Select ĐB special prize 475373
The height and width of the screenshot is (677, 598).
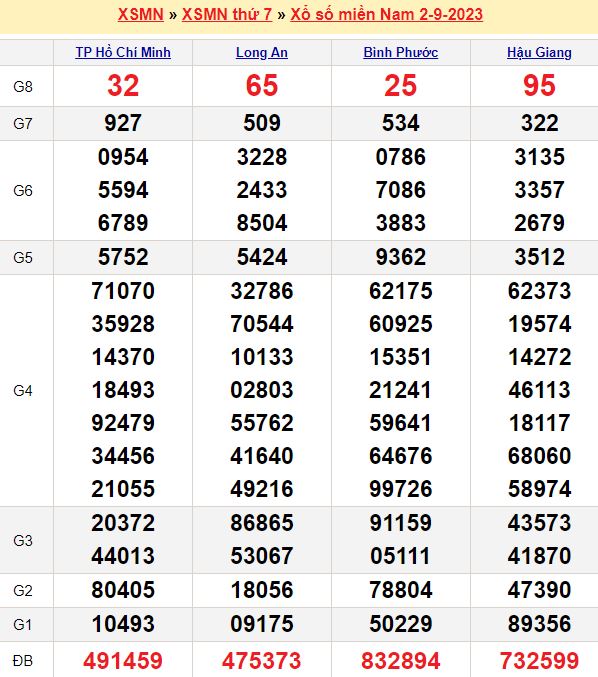coord(262,661)
